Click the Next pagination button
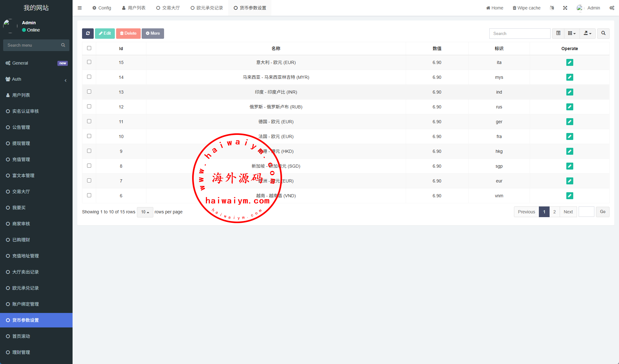This screenshot has height=364, width=619. point(568,212)
